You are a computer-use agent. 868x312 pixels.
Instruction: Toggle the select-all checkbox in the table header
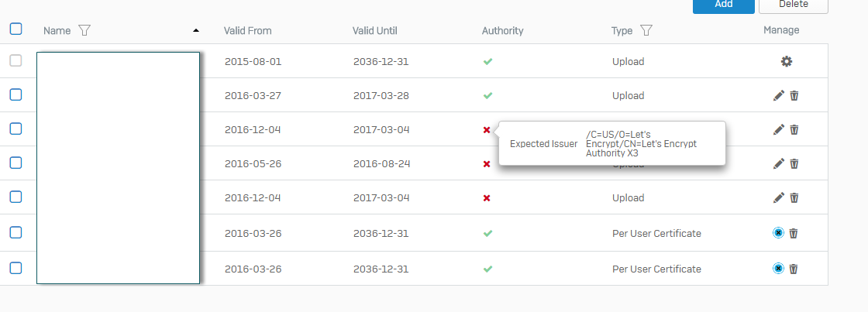15,29
